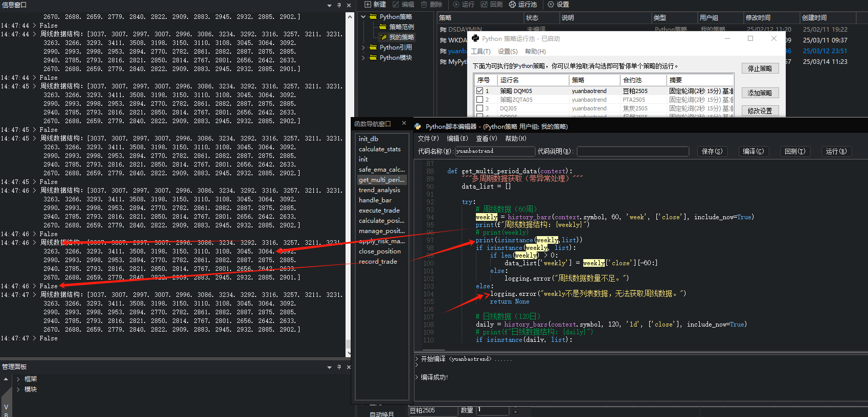Open 设置(S) menu in 策略运行池
The width and height of the screenshot is (868, 417).
(x=508, y=52)
